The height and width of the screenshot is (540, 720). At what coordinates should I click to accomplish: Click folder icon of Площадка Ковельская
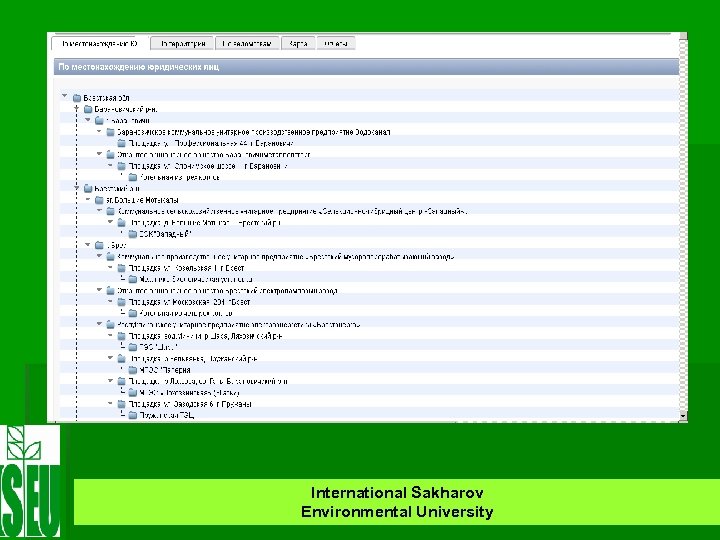point(122,268)
